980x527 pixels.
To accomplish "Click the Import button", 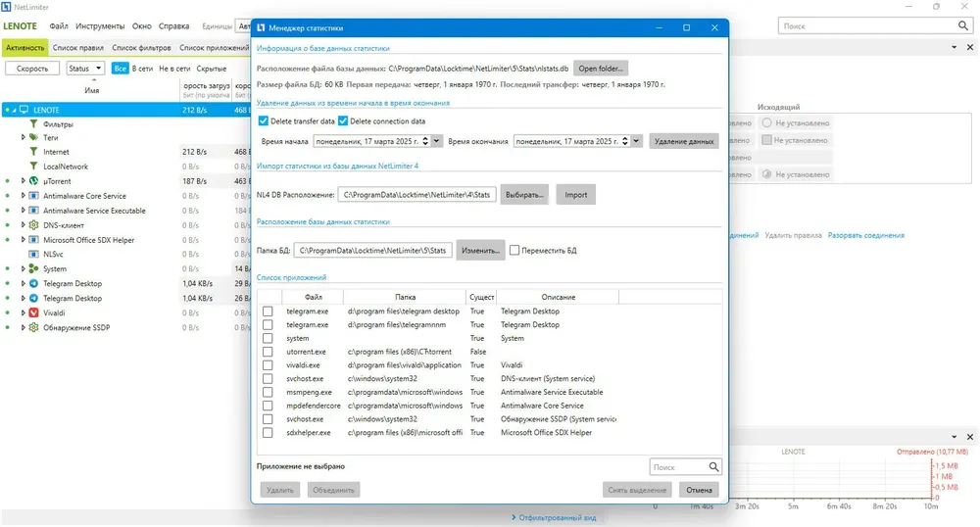I will click(576, 195).
